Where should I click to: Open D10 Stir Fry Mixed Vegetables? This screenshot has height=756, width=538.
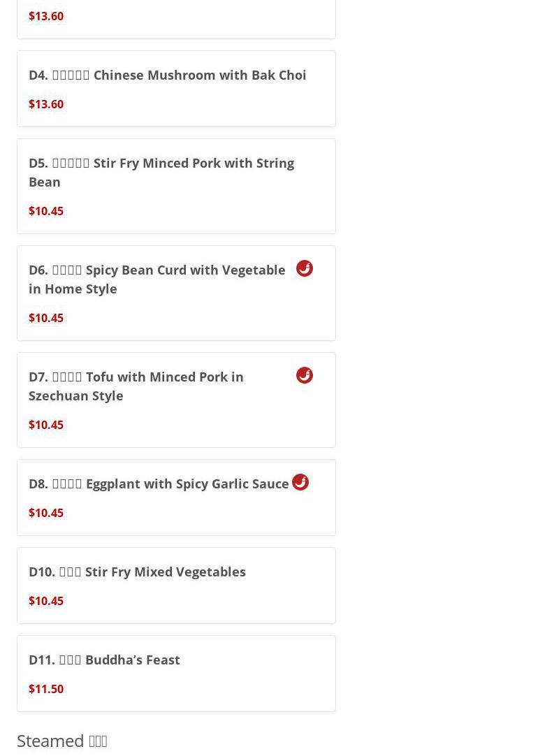pos(137,572)
